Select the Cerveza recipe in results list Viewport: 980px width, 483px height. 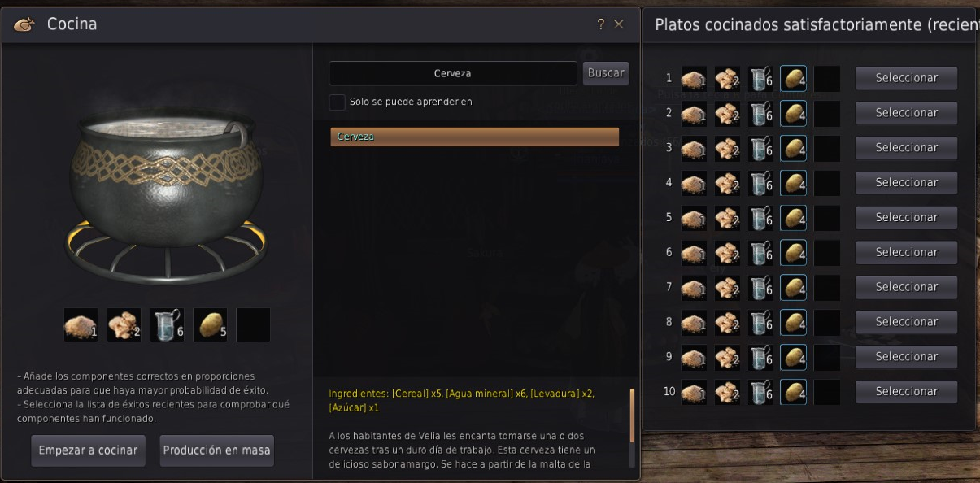pos(474,137)
